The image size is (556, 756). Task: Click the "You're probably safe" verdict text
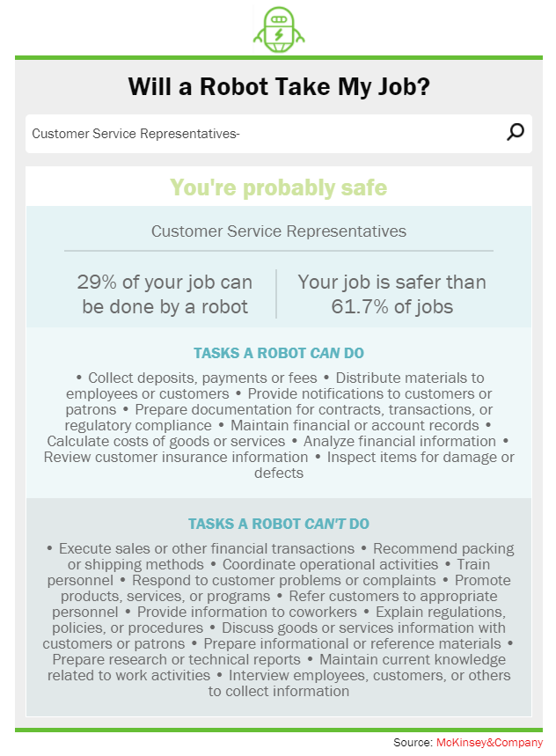click(279, 187)
